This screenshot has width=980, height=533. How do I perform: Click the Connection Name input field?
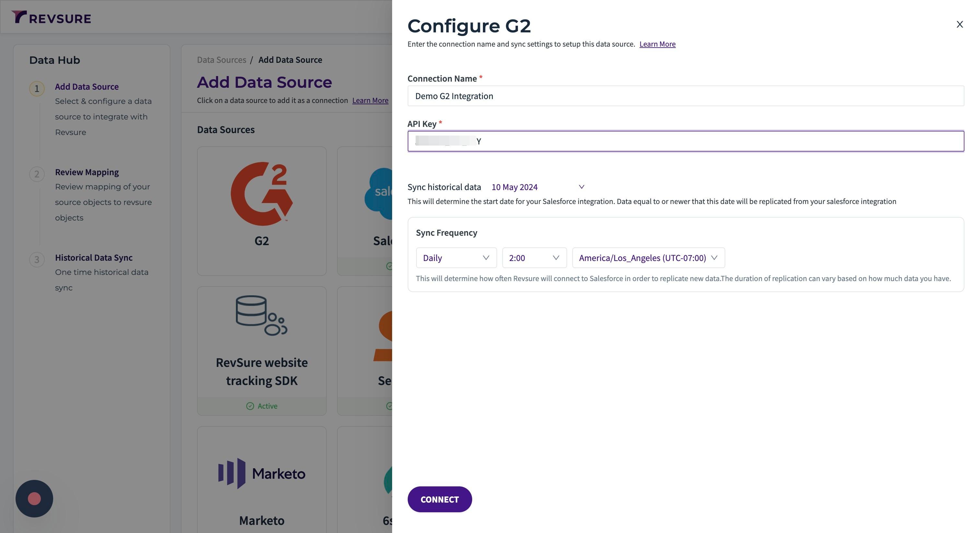tap(685, 96)
